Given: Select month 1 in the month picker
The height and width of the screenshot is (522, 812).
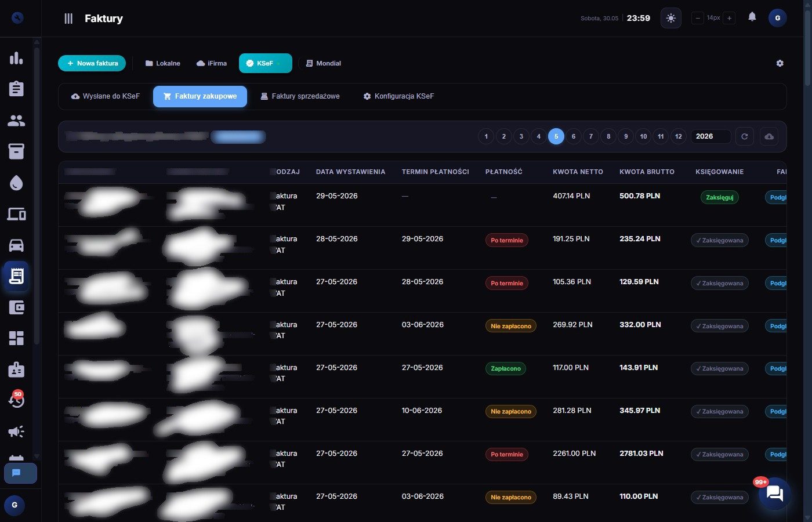Looking at the screenshot, I should (x=486, y=136).
